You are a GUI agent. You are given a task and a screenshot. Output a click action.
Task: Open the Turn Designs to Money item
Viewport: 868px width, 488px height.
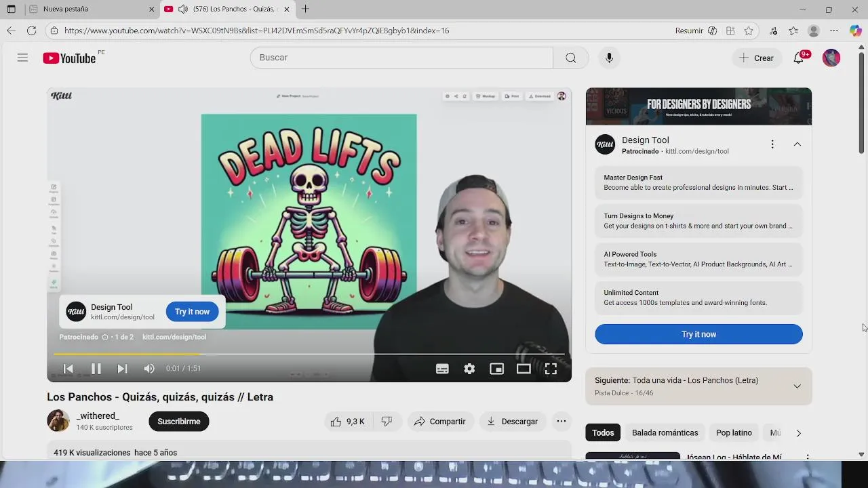(698, 221)
